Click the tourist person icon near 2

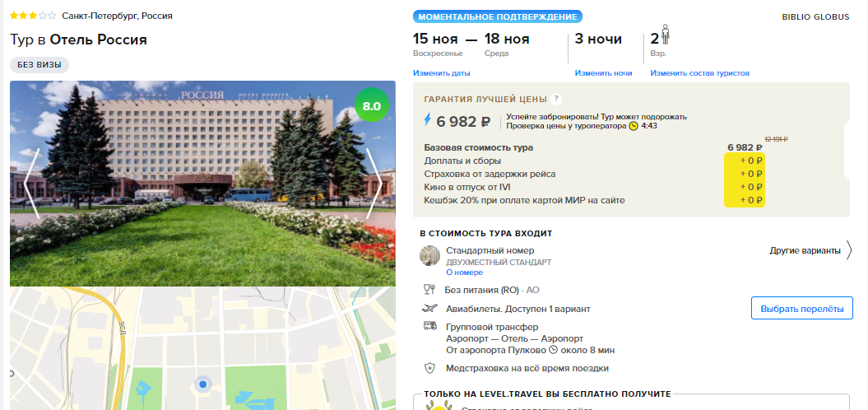tap(666, 35)
